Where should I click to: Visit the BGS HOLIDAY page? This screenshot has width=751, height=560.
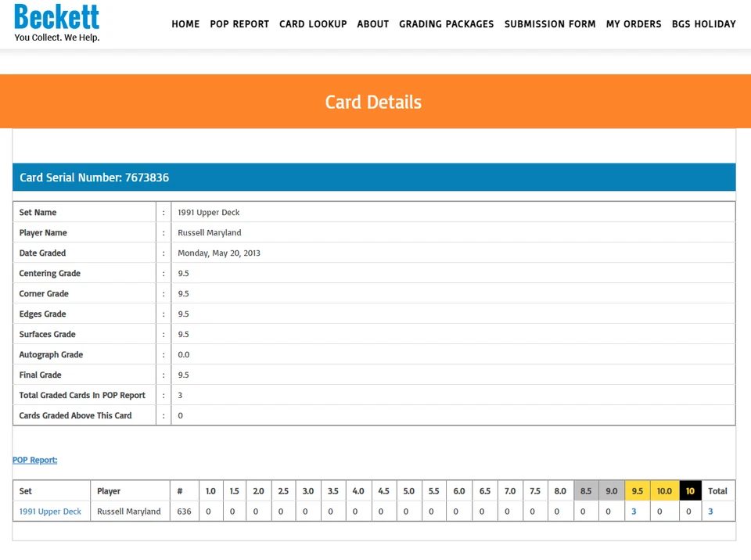point(703,24)
